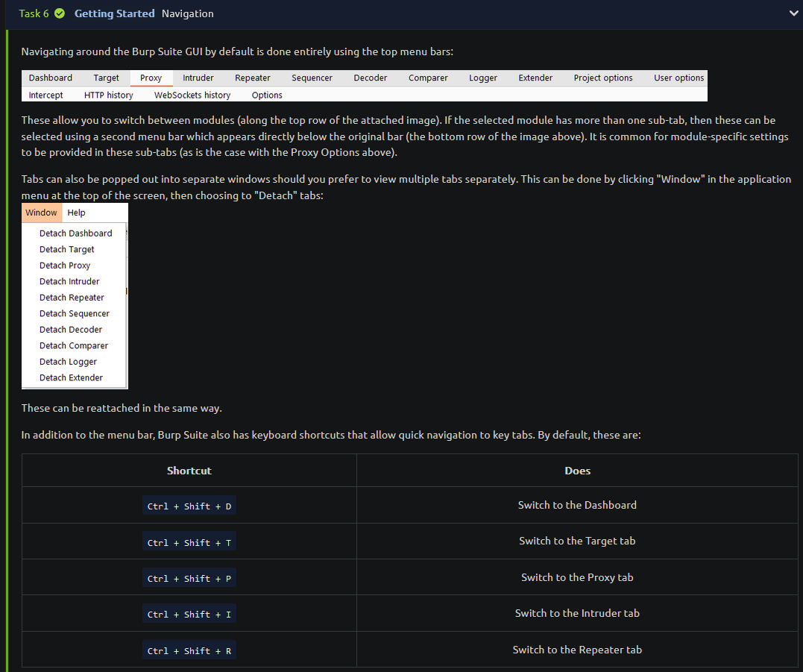Screen dimensions: 803x672
Task: Choose Detach Proxy menu entry
Action: click(x=65, y=266)
